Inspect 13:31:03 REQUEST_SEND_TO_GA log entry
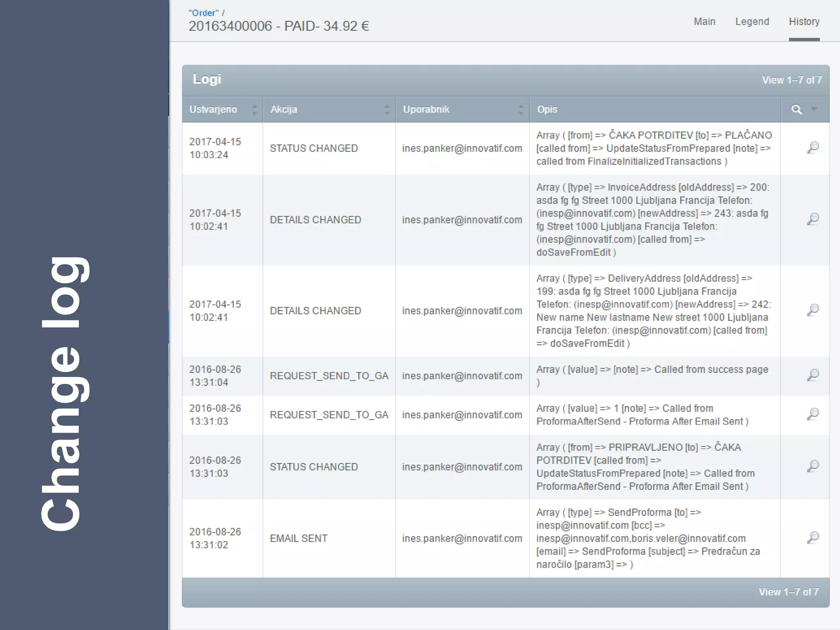This screenshot has width=840, height=630. 813,414
